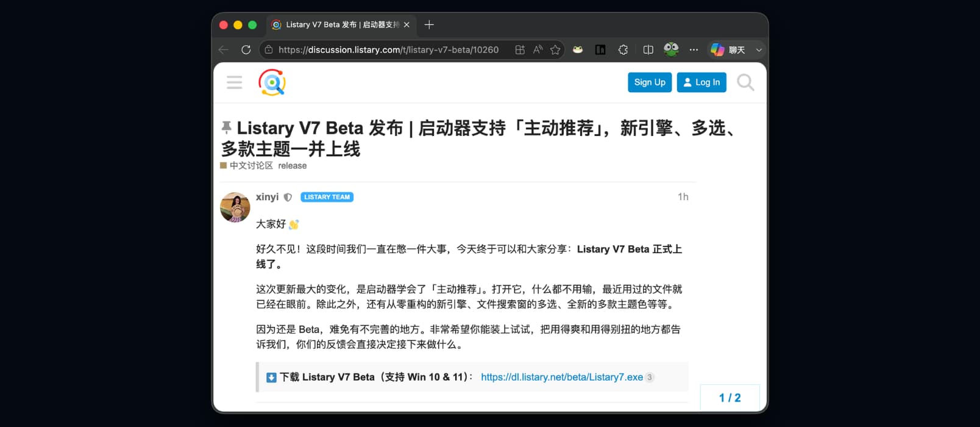
Task: View site information lock icon
Action: (x=269, y=50)
